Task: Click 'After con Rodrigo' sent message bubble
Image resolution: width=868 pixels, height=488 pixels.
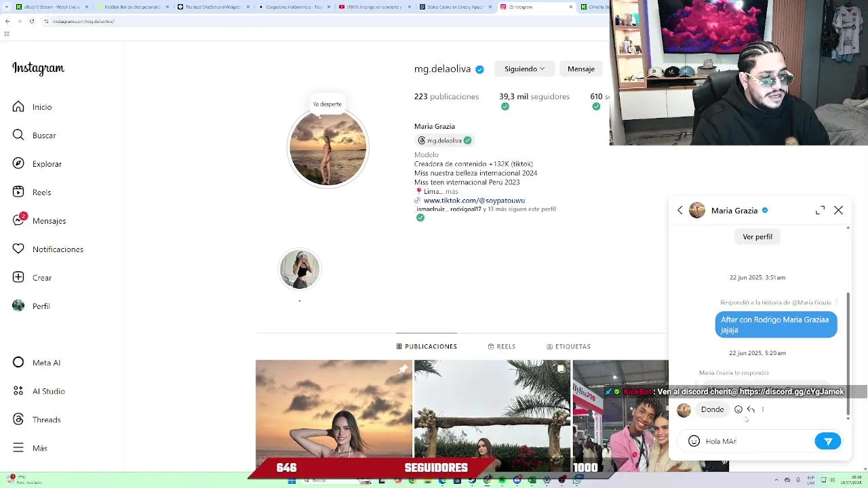Action: click(776, 325)
